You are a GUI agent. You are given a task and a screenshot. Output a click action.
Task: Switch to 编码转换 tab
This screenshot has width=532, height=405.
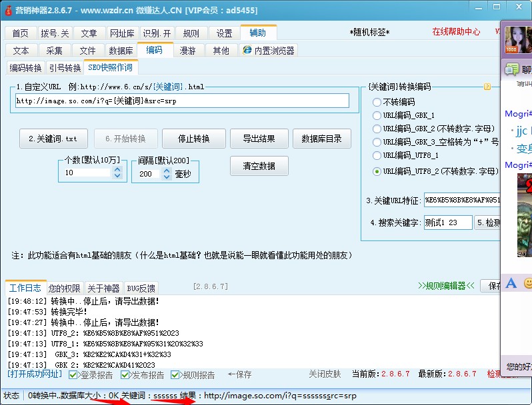tap(26, 68)
